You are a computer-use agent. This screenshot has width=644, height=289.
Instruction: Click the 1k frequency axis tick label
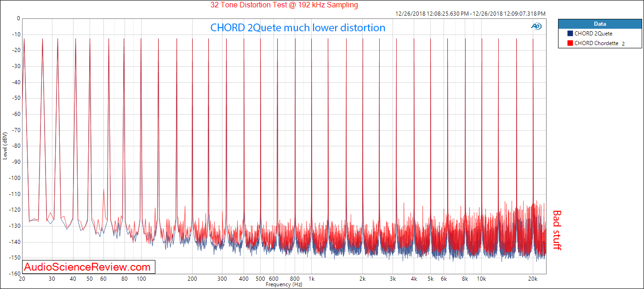(311, 279)
